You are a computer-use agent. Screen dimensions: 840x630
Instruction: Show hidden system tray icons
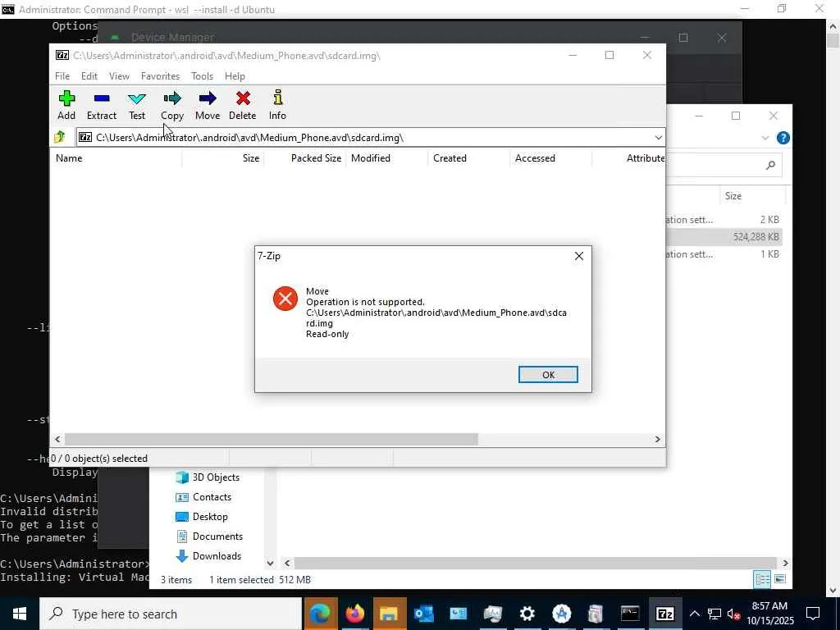click(x=694, y=614)
